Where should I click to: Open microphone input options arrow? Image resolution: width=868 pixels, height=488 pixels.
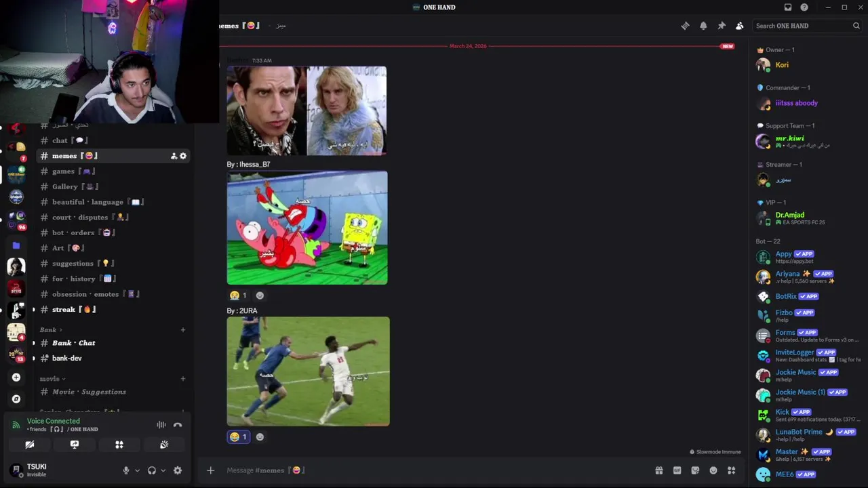point(137,470)
